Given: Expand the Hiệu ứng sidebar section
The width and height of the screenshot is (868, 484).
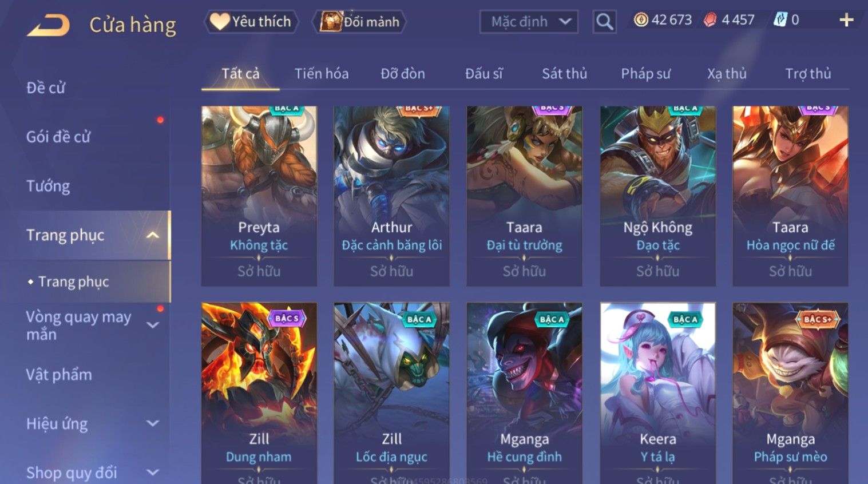Looking at the screenshot, I should click(x=153, y=423).
